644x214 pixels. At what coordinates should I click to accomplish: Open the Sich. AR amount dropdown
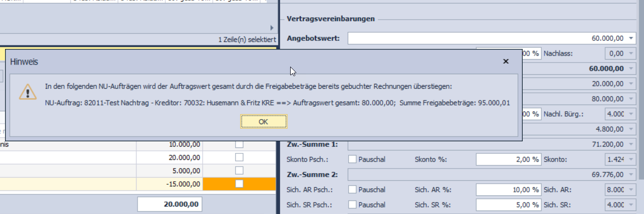[x=631, y=190]
